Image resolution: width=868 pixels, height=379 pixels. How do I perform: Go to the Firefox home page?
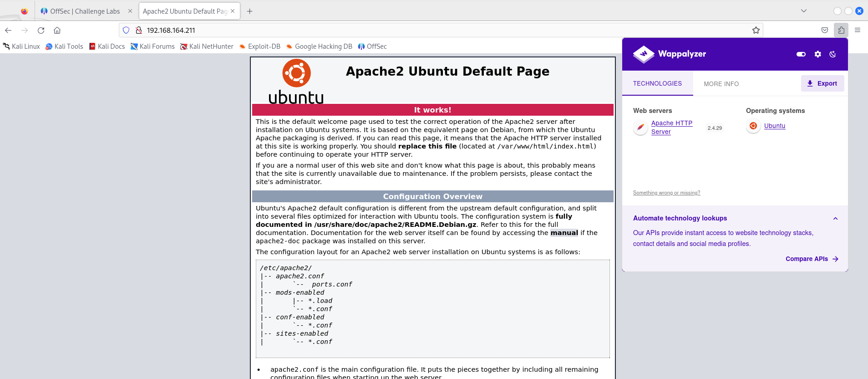pos(57,31)
